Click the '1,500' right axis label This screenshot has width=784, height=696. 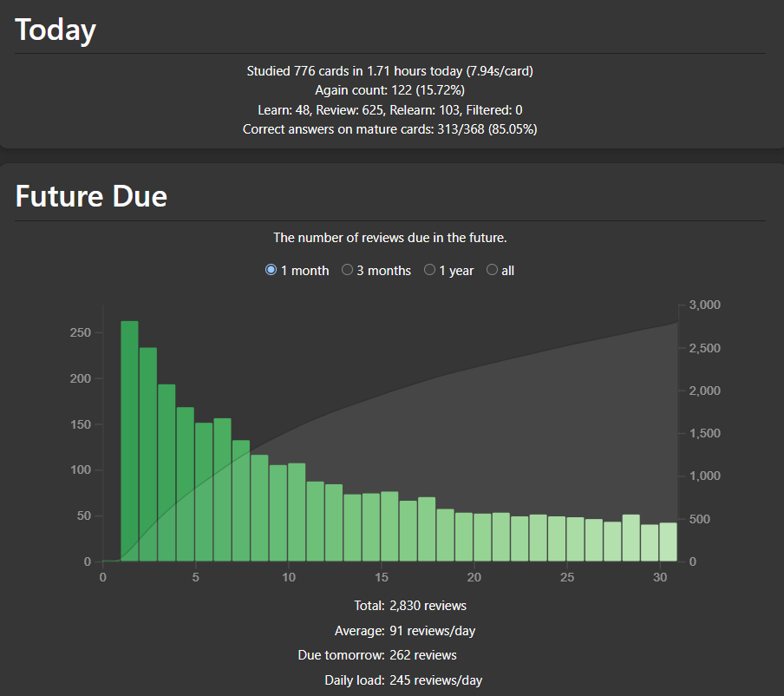(705, 433)
